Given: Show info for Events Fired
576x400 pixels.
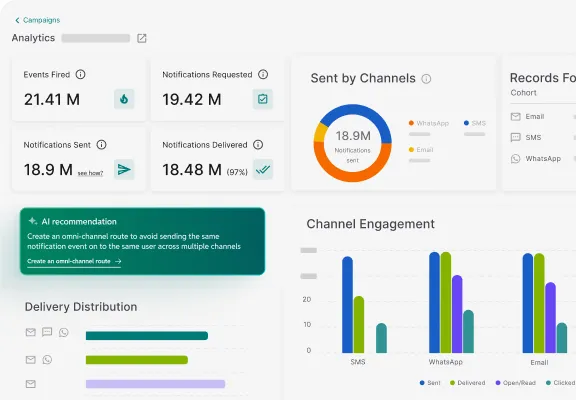Looking at the screenshot, I should coord(80,75).
